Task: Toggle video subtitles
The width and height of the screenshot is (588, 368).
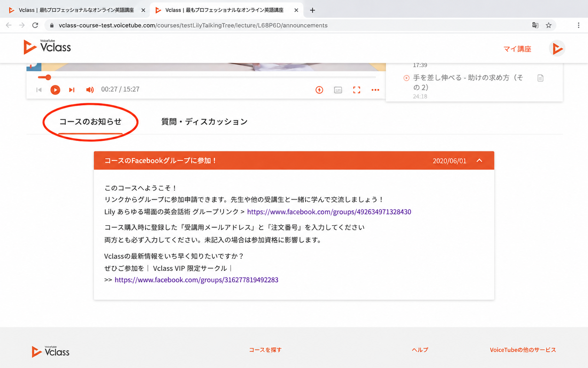Action: pos(338,90)
